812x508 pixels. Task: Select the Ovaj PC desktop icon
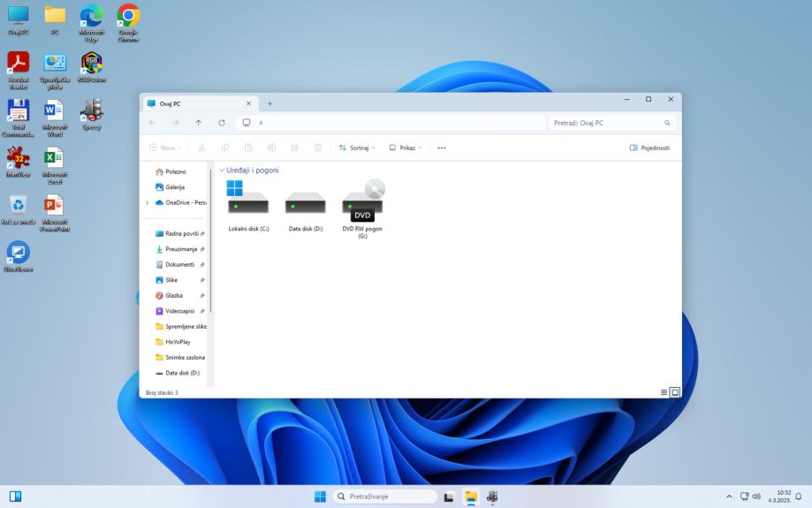click(x=19, y=19)
